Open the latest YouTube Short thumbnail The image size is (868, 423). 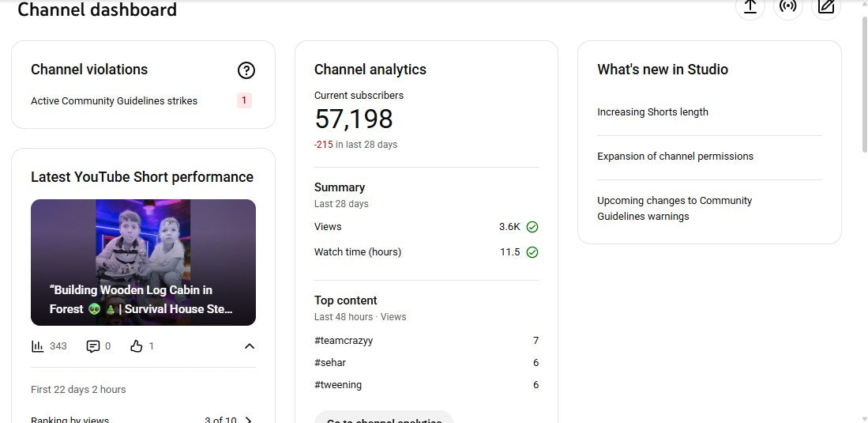tap(143, 262)
